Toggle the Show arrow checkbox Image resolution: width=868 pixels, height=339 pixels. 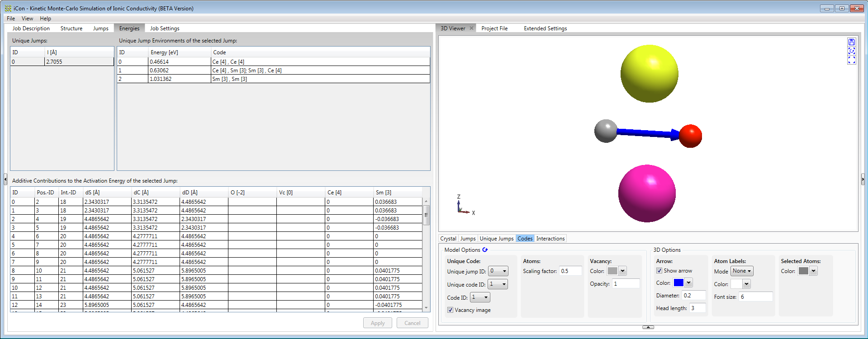click(659, 271)
